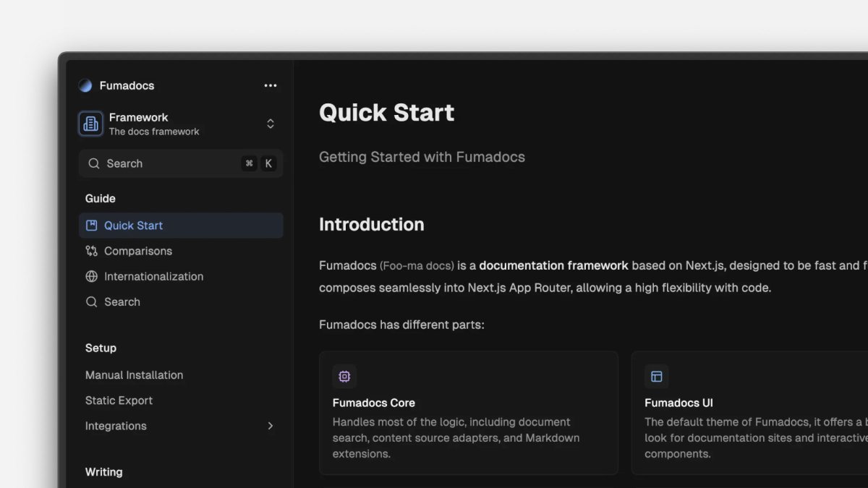Click the Comparisons compare icon
This screenshot has height=488, width=868.
[92, 251]
